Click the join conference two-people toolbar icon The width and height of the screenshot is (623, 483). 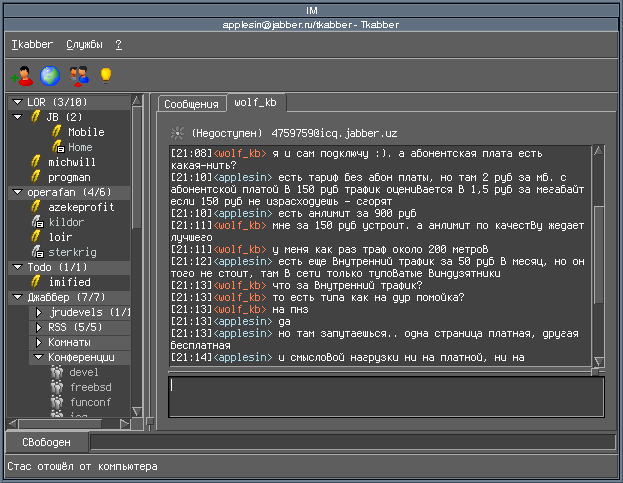click(x=78, y=75)
